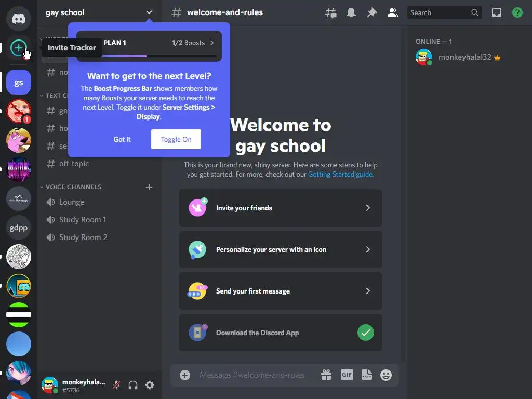Open the Inbox icon
Image resolution: width=532 pixels, height=399 pixels.
click(496, 12)
